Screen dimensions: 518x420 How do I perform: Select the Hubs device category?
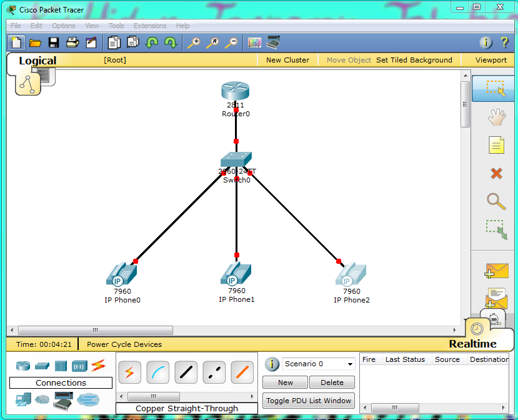(x=61, y=366)
